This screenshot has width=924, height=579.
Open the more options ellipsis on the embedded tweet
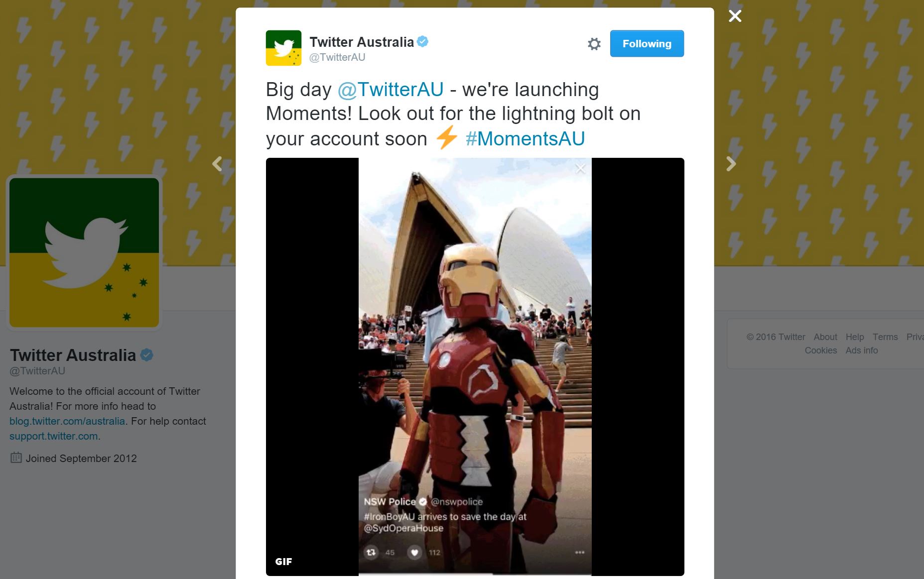pyautogui.click(x=579, y=553)
